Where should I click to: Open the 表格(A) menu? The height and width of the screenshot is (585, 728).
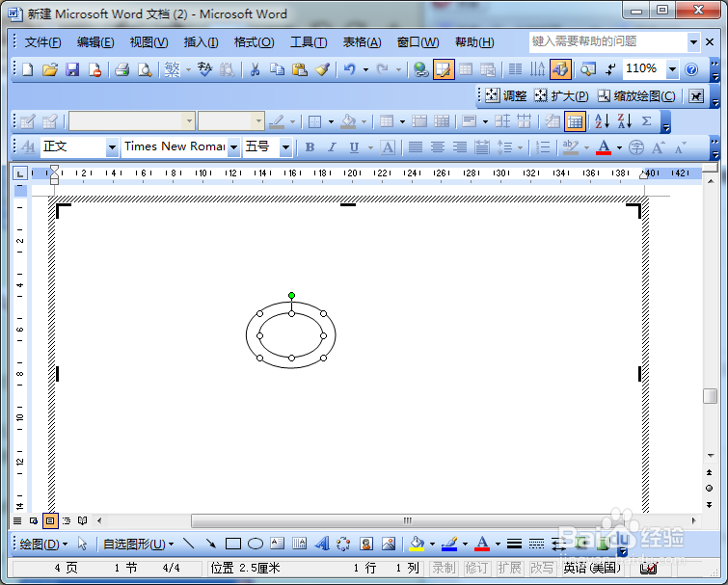[362, 42]
